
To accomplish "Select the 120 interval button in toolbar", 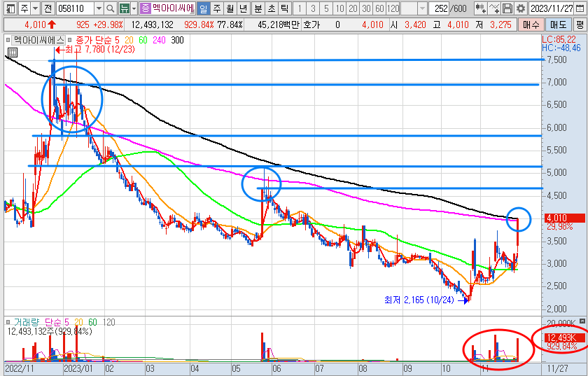I will (393, 8).
